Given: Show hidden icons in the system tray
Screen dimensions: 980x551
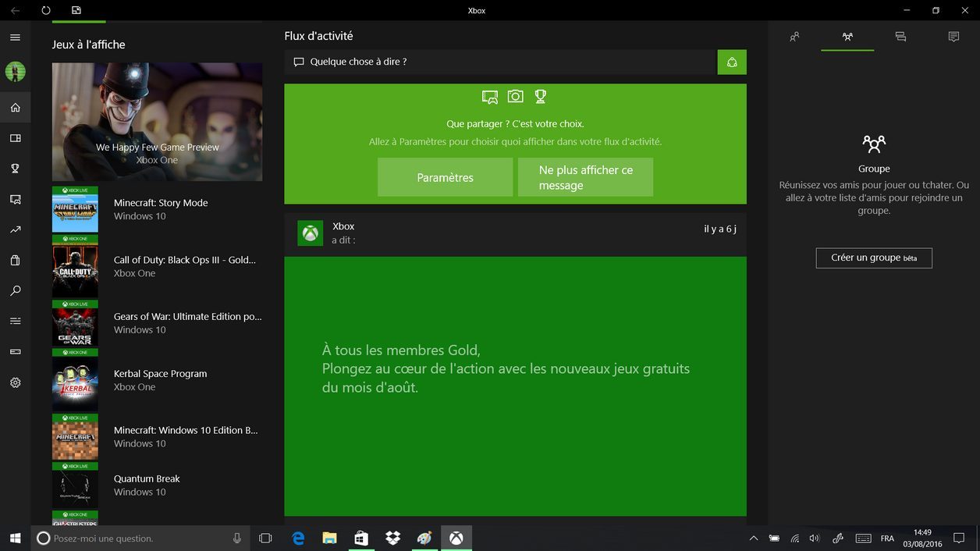Looking at the screenshot, I should click(x=753, y=539).
